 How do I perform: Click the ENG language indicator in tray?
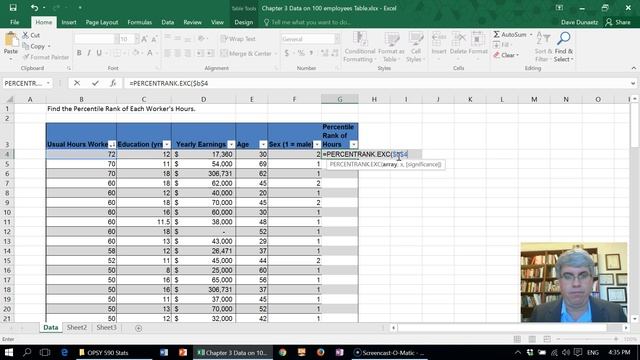[x=593, y=352]
